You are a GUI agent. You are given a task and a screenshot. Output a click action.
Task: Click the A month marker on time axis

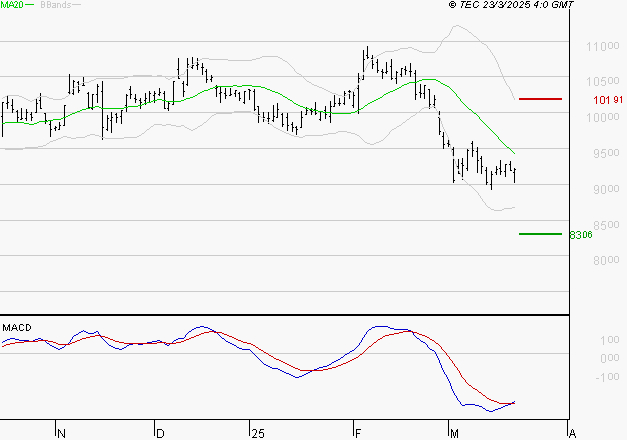point(572,434)
